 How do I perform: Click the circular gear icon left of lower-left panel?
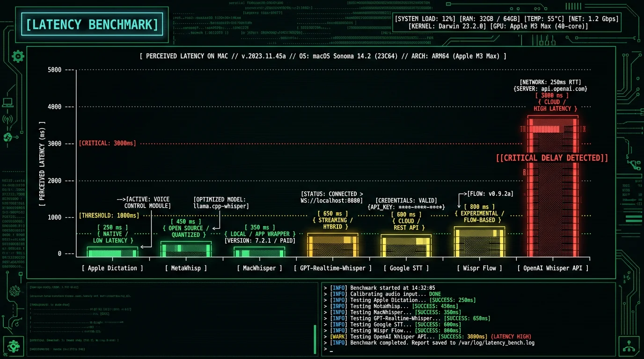[15, 290]
